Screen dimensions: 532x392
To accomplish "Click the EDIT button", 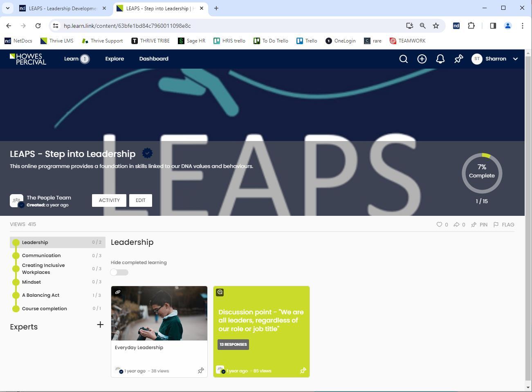I will click(x=141, y=200).
